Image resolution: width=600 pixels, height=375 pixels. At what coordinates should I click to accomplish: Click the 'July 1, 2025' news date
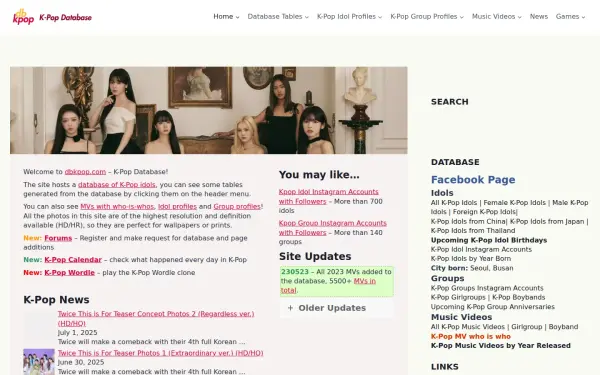point(77,333)
